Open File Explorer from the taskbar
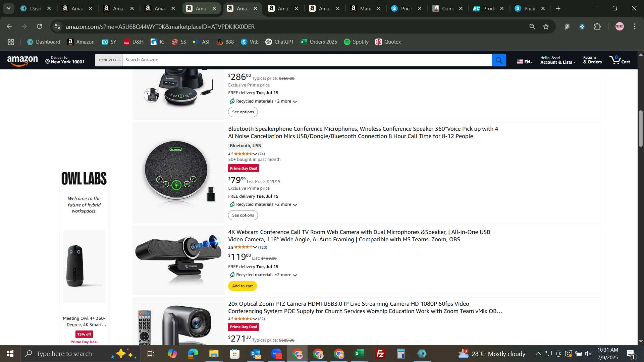The width and height of the screenshot is (644, 362). [x=214, y=354]
